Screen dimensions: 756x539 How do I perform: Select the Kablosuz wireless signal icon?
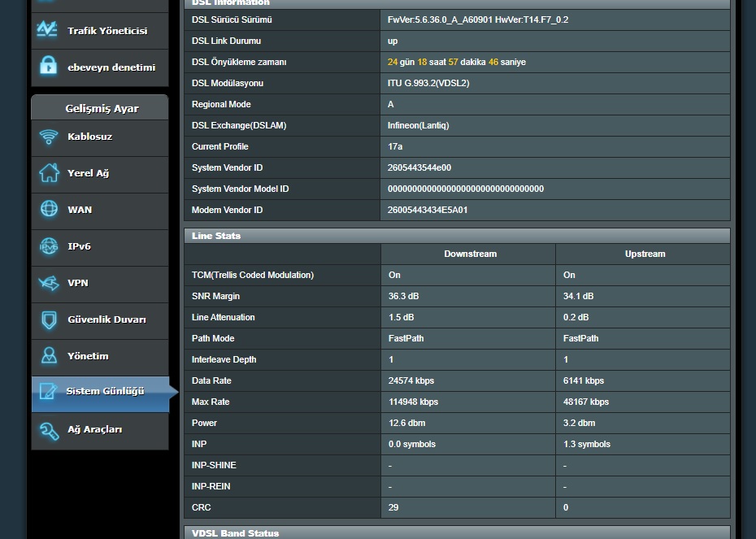[49, 137]
